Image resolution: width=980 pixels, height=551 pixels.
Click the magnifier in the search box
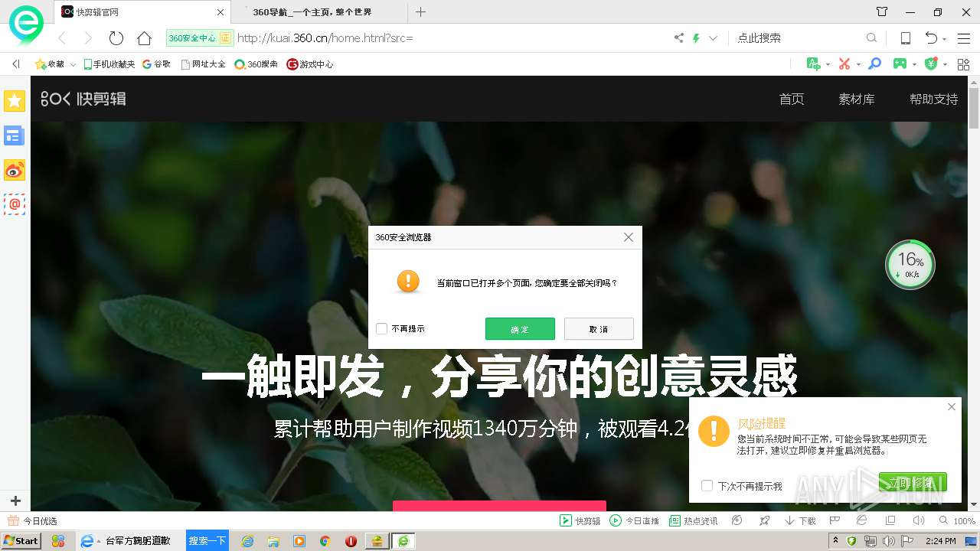pyautogui.click(x=871, y=37)
